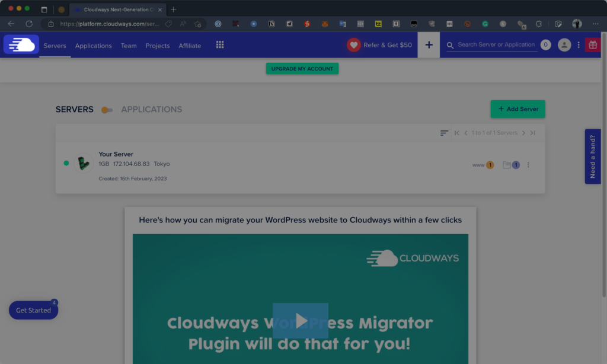Open the server sort filter icon
This screenshot has width=607, height=364.
[x=444, y=133]
